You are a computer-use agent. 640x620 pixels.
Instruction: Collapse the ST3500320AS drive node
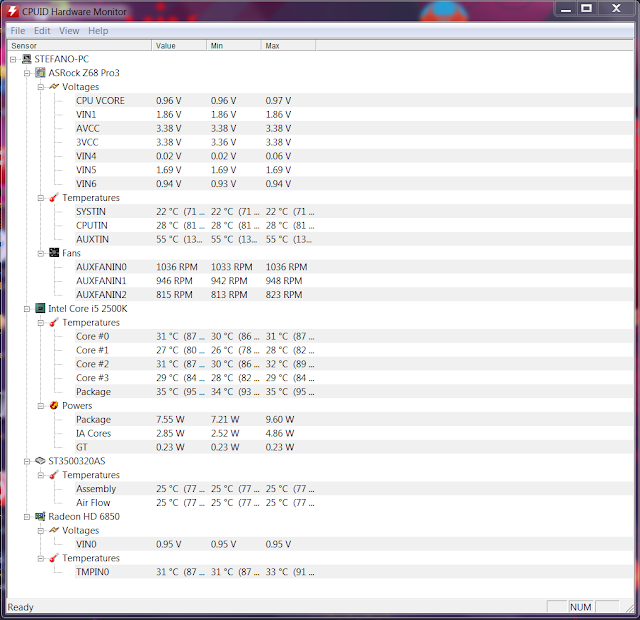(27, 462)
